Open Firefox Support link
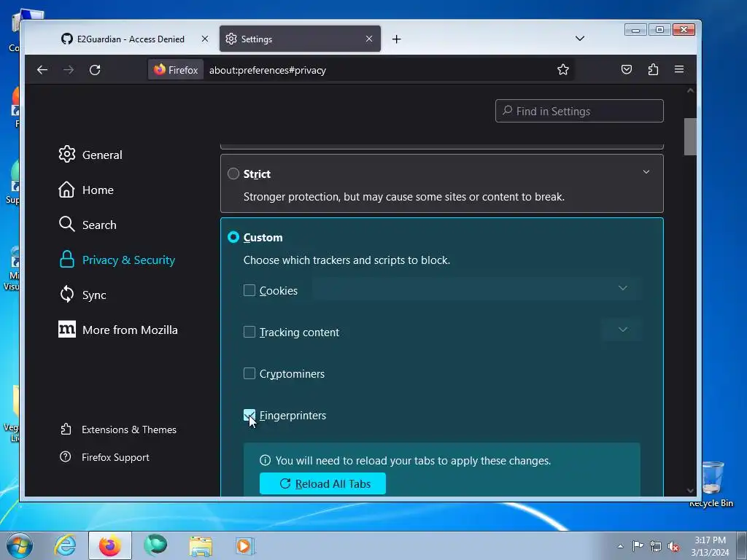747x560 pixels. pos(104,457)
